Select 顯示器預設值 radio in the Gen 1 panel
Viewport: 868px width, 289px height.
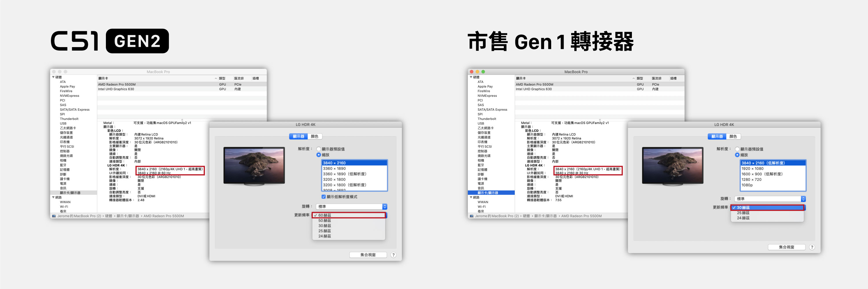pos(737,149)
